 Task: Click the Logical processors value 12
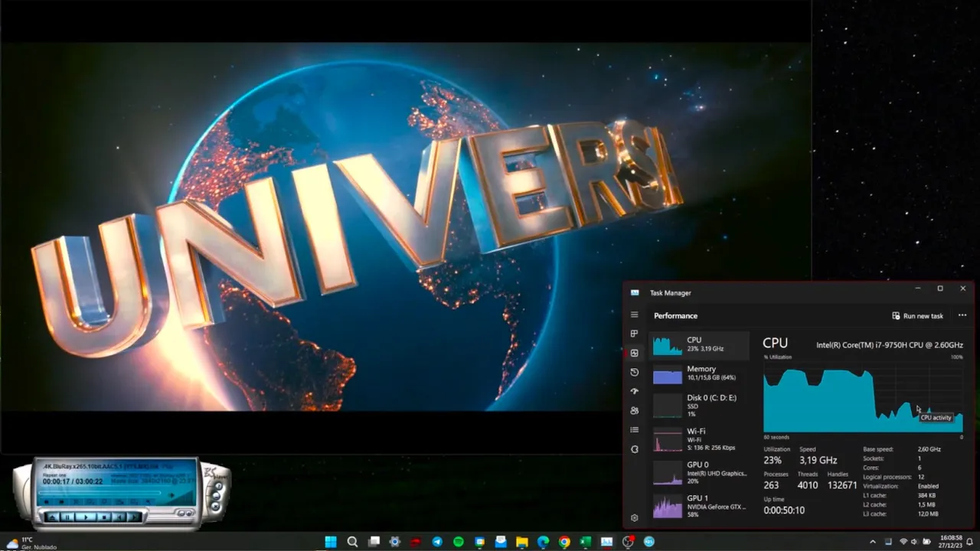920,477
